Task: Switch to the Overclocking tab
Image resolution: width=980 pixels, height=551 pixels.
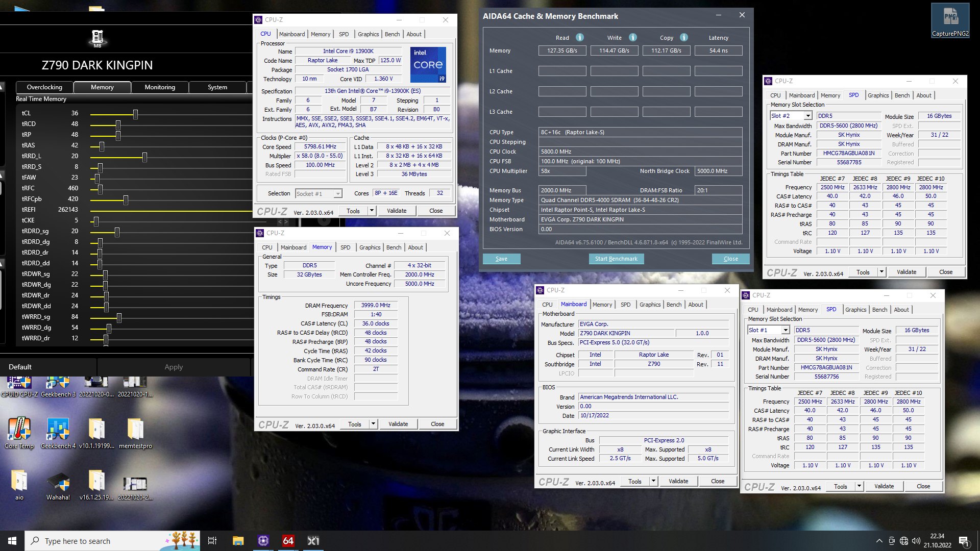Action: pyautogui.click(x=44, y=87)
